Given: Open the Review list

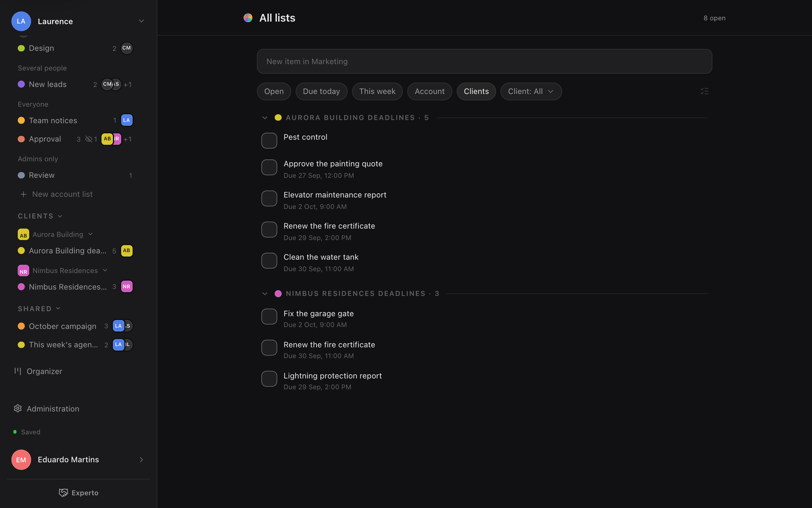Looking at the screenshot, I should coord(75,175).
